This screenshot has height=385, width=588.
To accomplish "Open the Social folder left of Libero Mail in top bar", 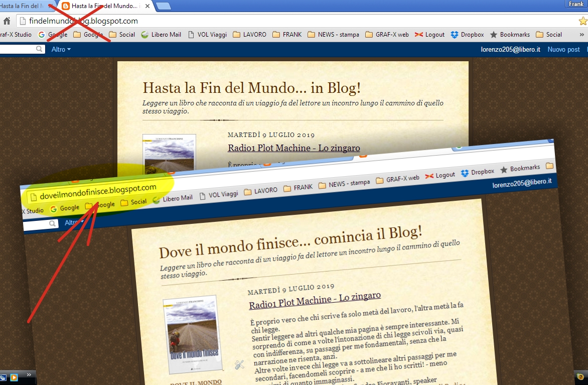I will 122,35.
